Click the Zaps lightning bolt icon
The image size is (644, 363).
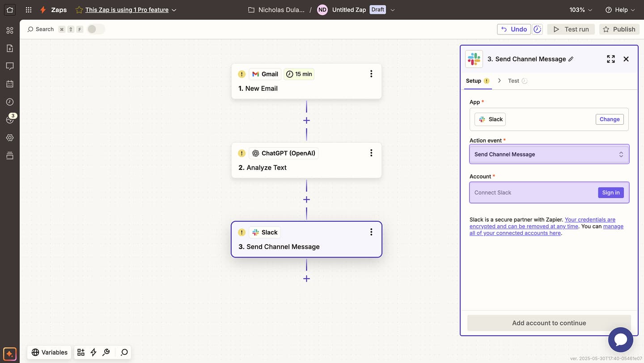pyautogui.click(x=43, y=10)
